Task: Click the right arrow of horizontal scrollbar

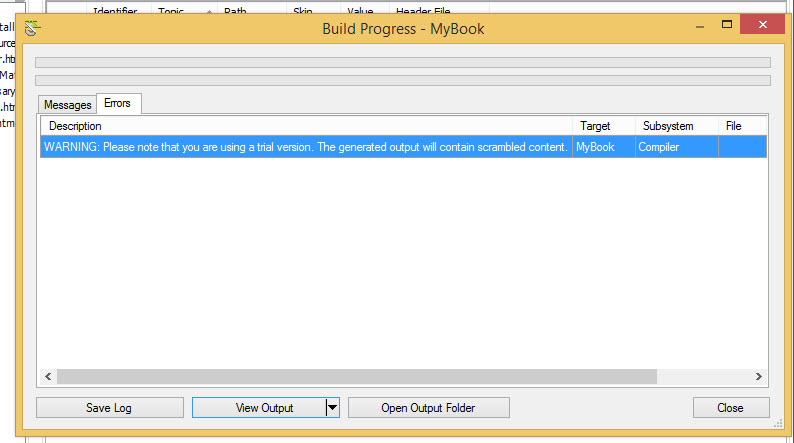Action: click(759, 376)
